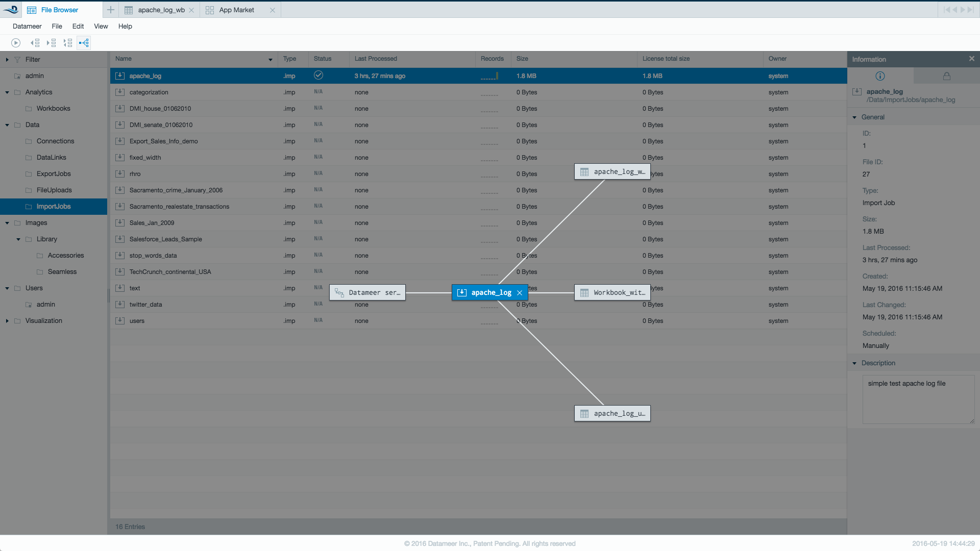
Task: Click the Datameer logo icon
Action: tap(11, 10)
